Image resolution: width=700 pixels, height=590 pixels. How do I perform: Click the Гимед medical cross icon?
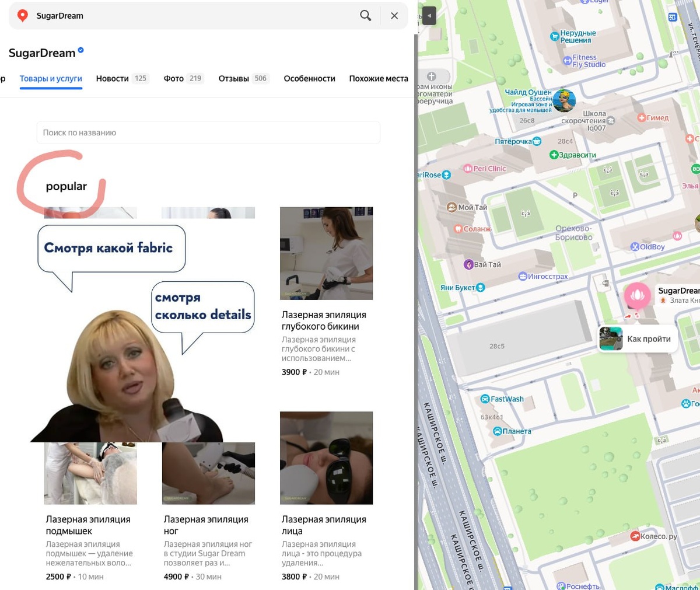coord(642,118)
